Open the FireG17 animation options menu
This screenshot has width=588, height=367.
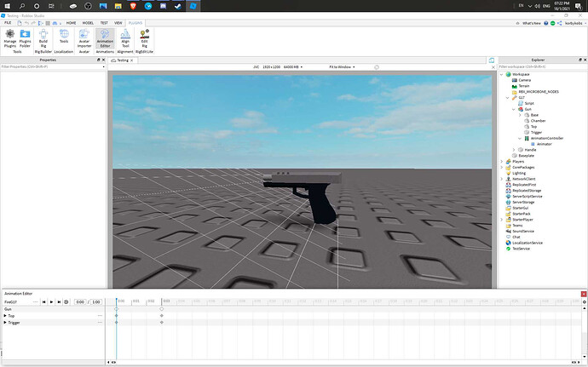[36, 301]
